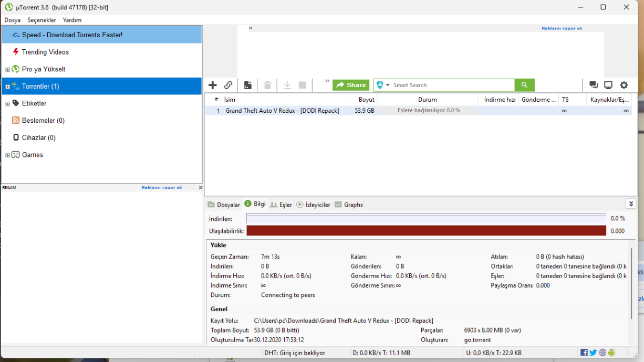
Task: Sort by the Boyut column header
Action: 362,99
